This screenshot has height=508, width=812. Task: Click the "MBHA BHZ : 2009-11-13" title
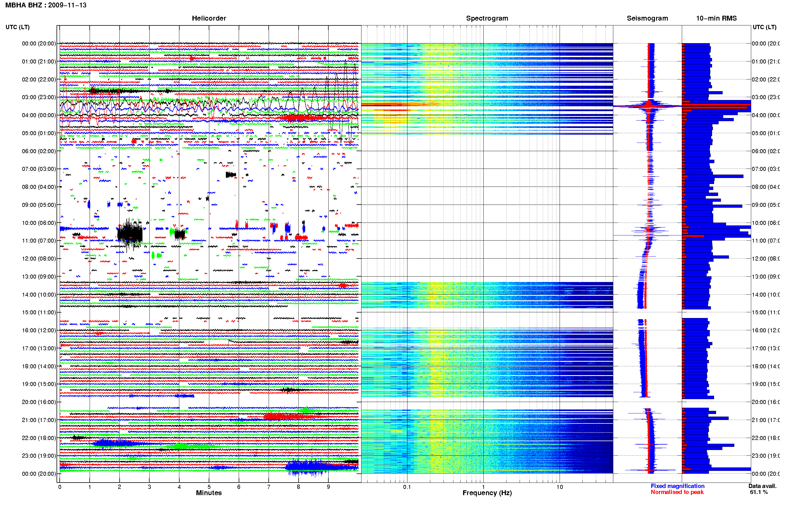click(x=46, y=5)
